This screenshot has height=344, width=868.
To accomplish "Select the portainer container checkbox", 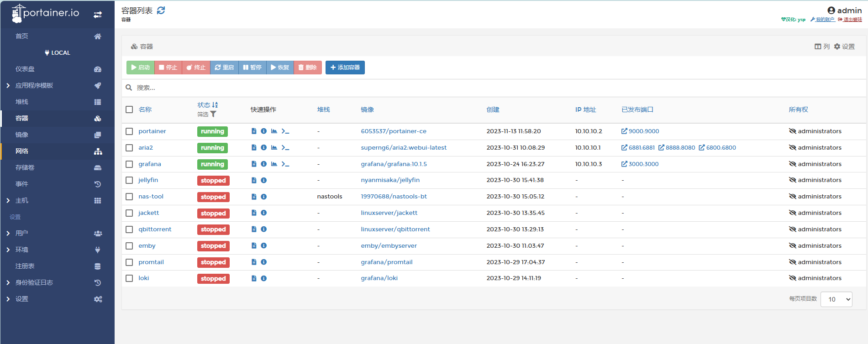I will 129,131.
